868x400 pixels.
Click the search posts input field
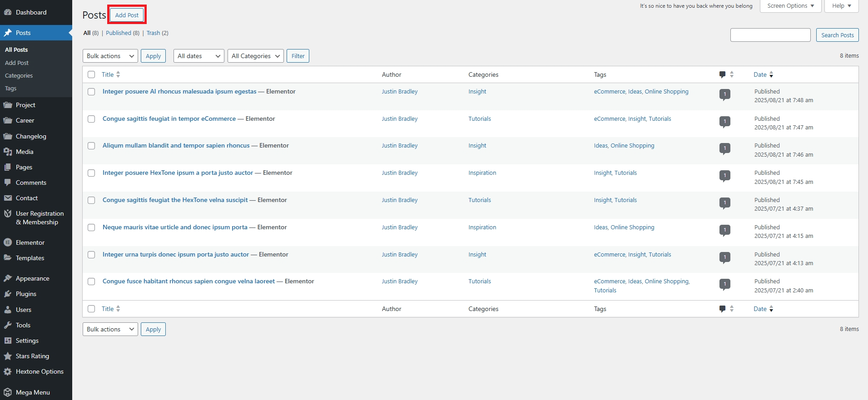click(x=770, y=35)
